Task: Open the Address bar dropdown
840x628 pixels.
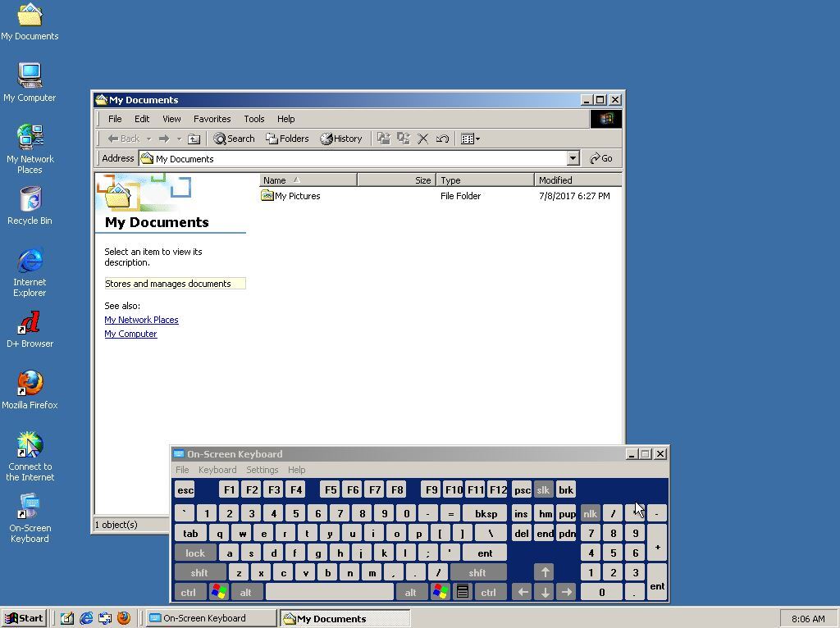Action: click(573, 158)
